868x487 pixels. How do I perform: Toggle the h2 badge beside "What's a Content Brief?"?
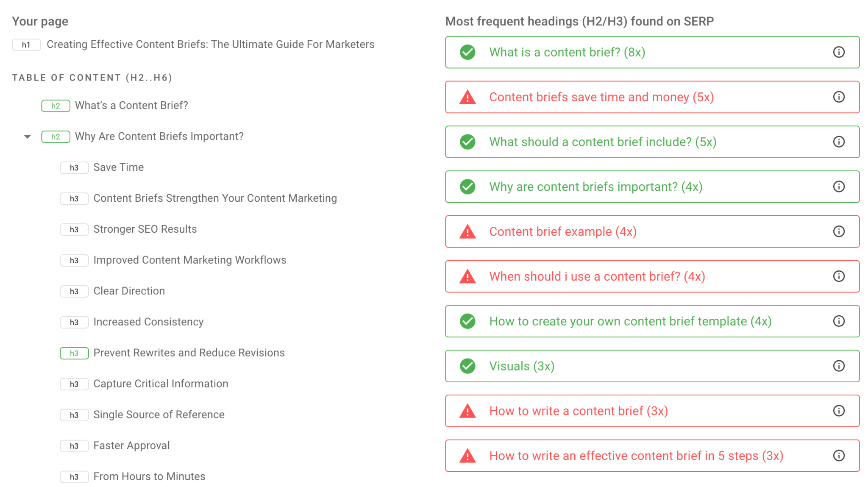click(x=56, y=106)
